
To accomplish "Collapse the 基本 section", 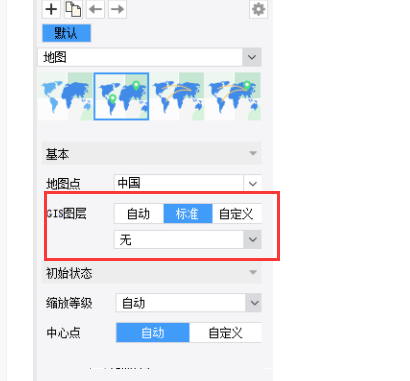I will coord(152,153).
